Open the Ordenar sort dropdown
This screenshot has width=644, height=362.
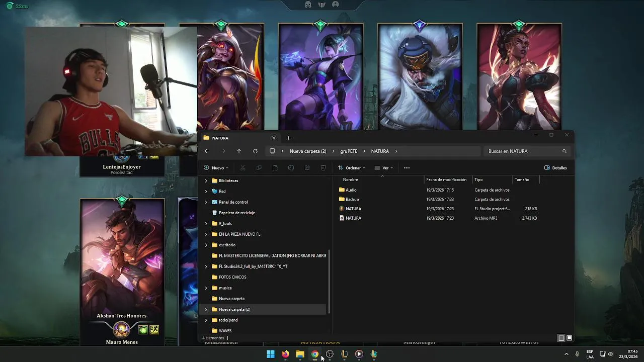[351, 168]
